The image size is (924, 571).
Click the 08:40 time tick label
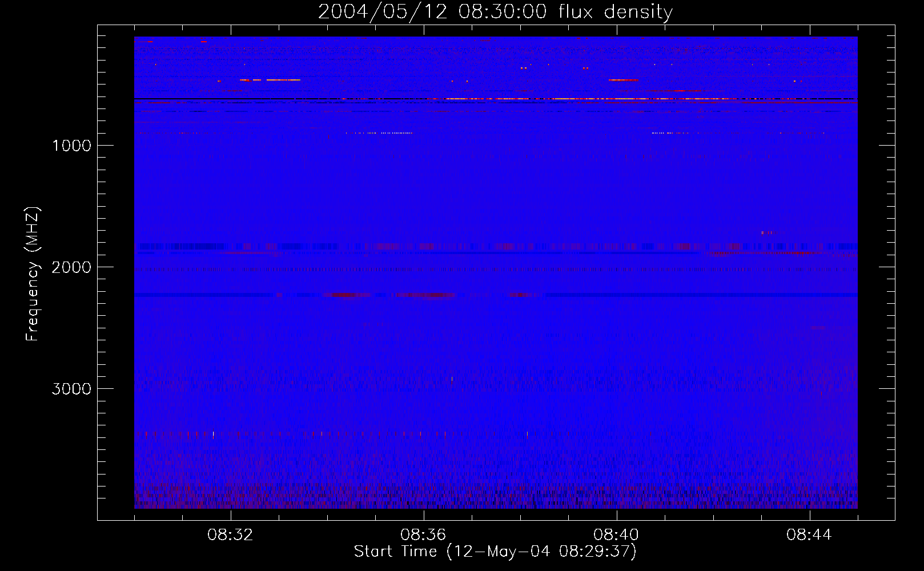coord(617,535)
